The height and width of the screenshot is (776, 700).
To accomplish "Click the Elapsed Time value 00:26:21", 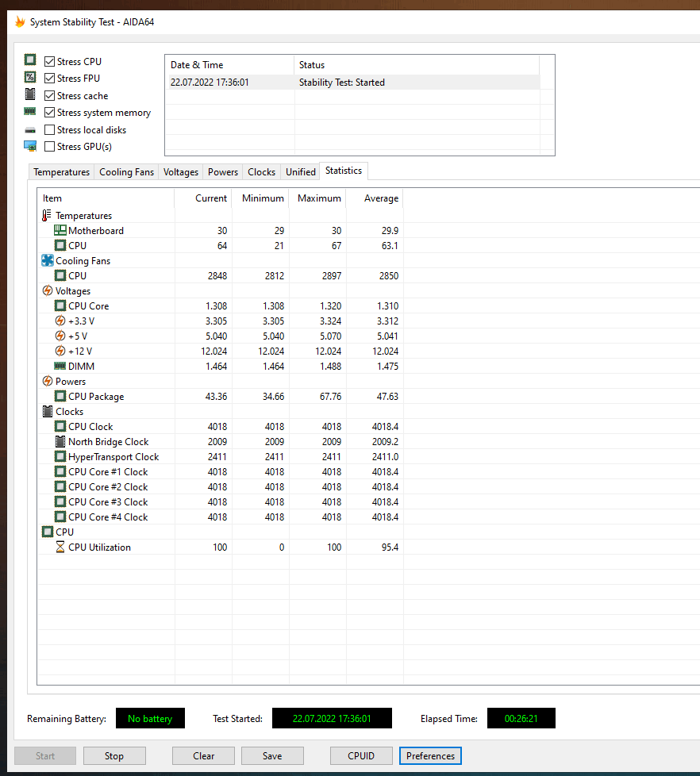I will (x=521, y=718).
